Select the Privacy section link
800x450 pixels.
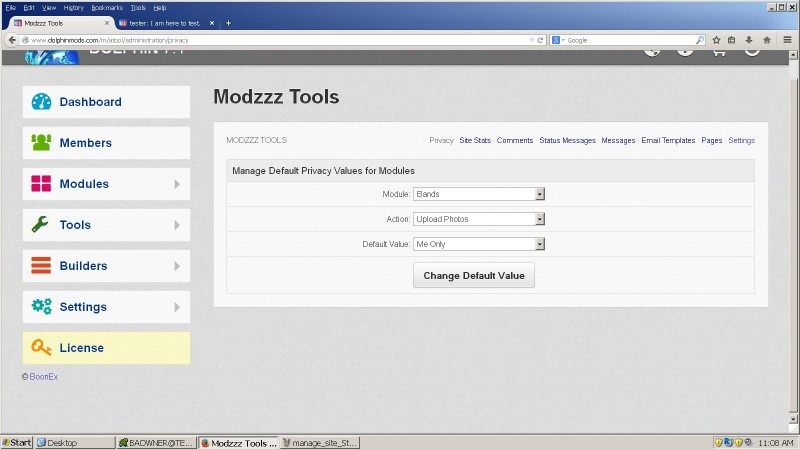coord(441,140)
